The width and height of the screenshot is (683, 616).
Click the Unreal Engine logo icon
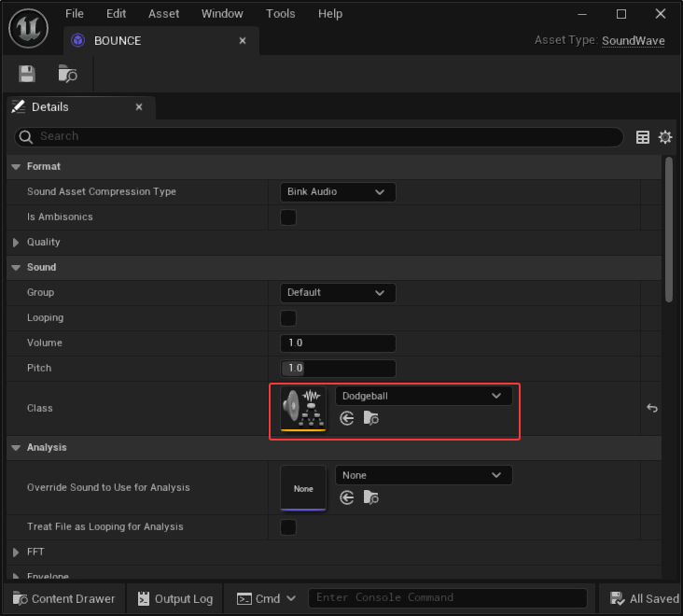pos(29,29)
